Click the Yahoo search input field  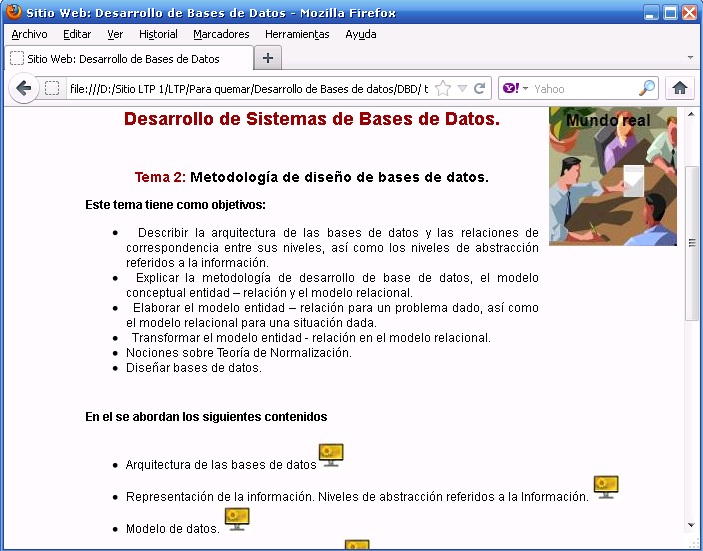[583, 88]
